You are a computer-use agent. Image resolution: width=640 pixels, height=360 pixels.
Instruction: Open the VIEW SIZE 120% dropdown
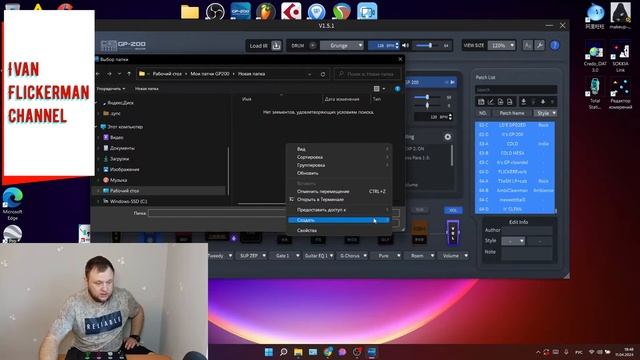[502, 45]
